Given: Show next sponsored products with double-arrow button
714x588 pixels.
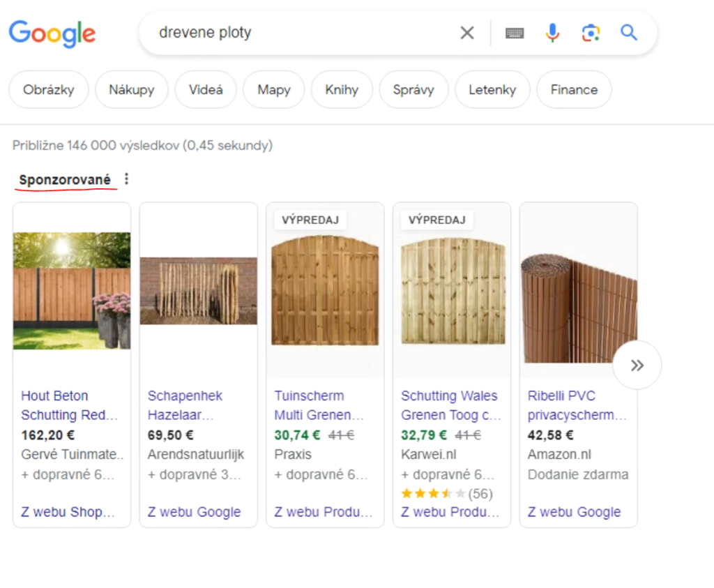Looking at the screenshot, I should tap(637, 365).
